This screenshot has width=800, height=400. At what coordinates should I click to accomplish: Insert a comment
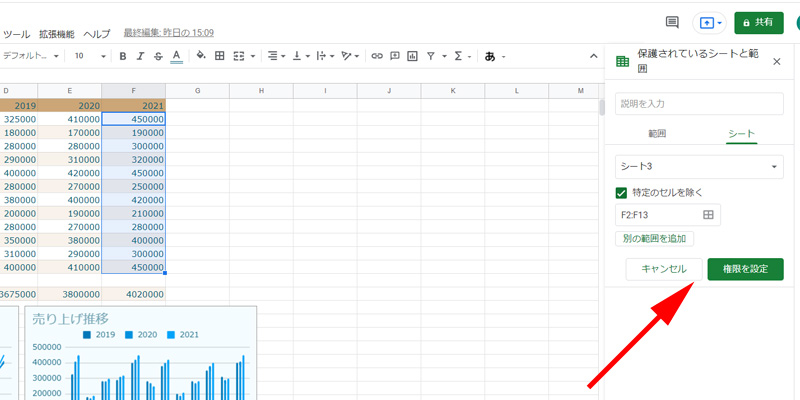(x=394, y=56)
